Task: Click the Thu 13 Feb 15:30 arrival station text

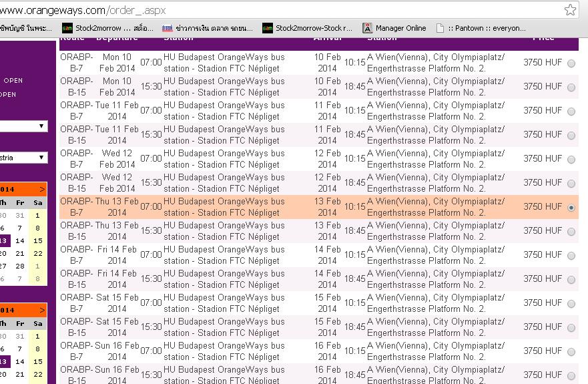Action: click(x=436, y=231)
